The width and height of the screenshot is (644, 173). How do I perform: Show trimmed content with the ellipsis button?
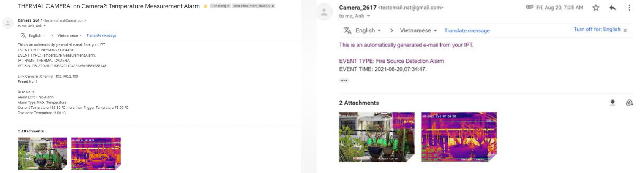[344, 80]
